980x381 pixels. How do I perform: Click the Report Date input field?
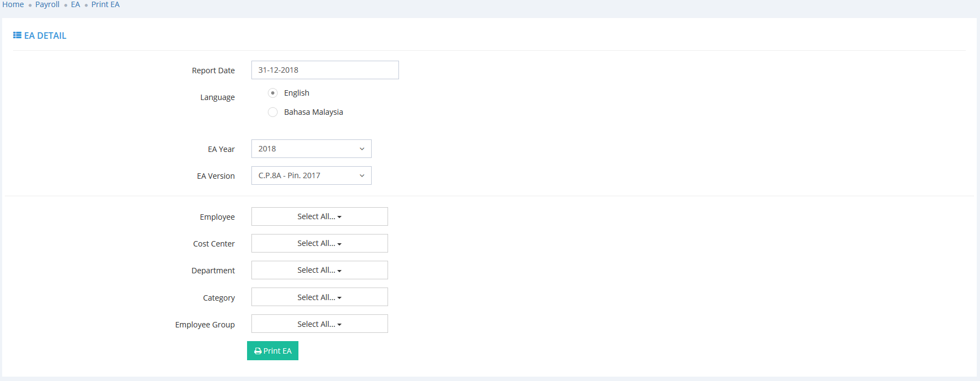click(x=325, y=70)
